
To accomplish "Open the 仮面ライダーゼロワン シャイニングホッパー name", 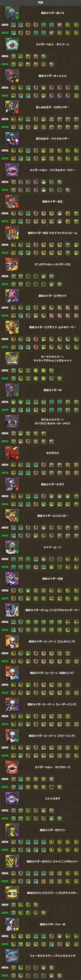I will [53, 861].
